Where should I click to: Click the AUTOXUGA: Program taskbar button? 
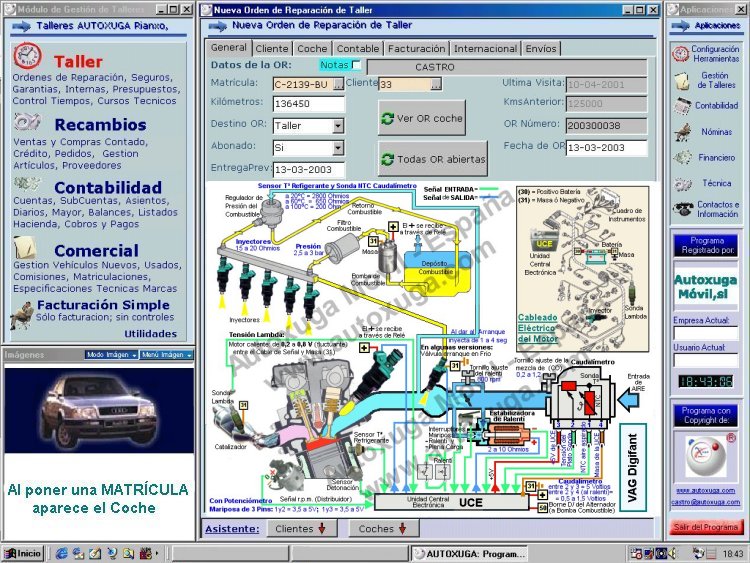pos(470,554)
